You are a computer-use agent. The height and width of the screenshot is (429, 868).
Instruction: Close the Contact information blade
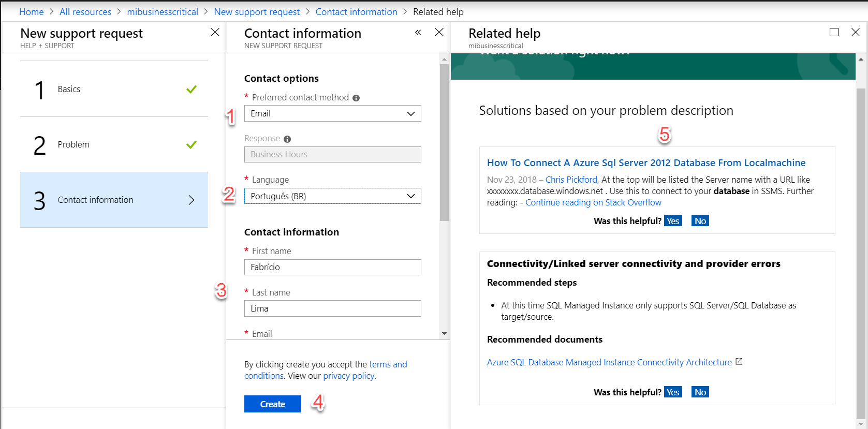pos(439,33)
